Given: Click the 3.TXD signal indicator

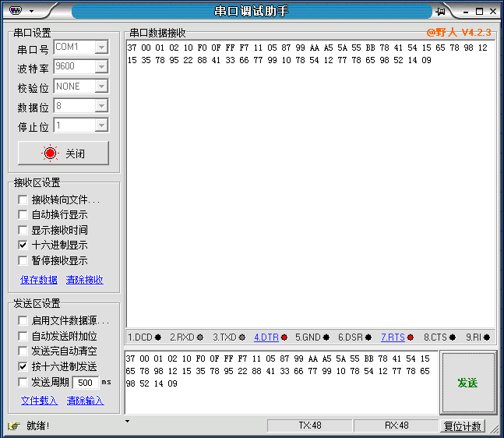Looking at the screenshot, I should pos(243,337).
